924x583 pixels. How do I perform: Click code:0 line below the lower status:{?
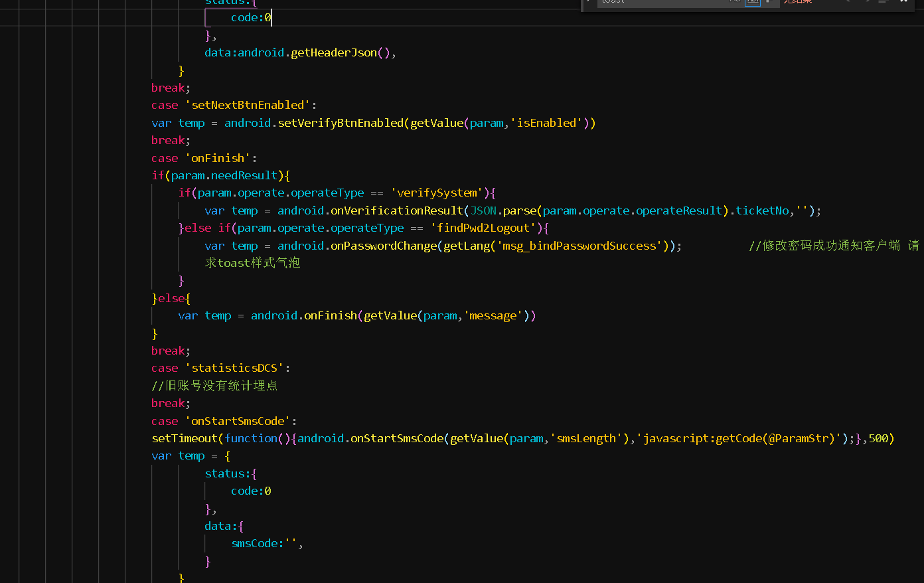click(x=251, y=491)
